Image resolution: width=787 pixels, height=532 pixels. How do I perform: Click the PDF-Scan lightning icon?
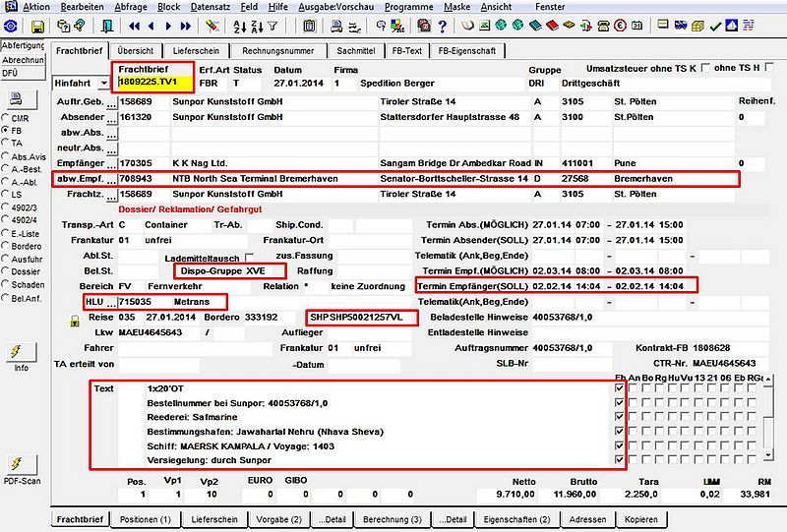[21, 465]
